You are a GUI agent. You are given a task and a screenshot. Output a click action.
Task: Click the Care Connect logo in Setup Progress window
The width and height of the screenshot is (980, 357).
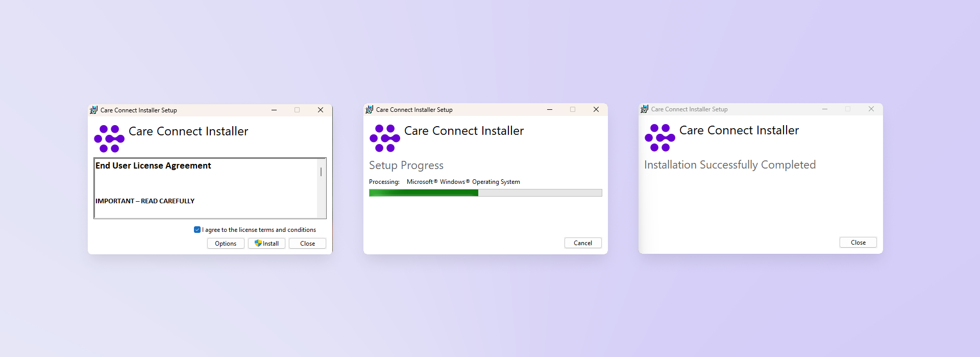[x=385, y=138]
